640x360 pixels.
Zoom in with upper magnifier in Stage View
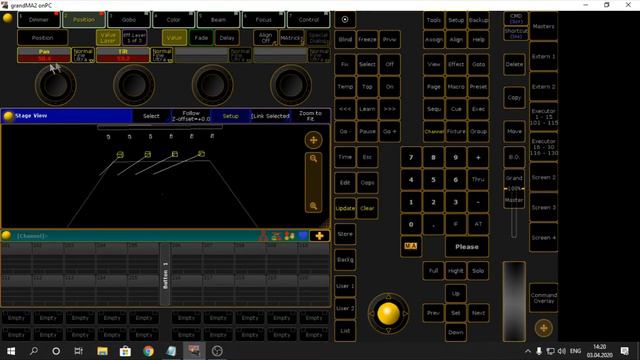tap(313, 158)
